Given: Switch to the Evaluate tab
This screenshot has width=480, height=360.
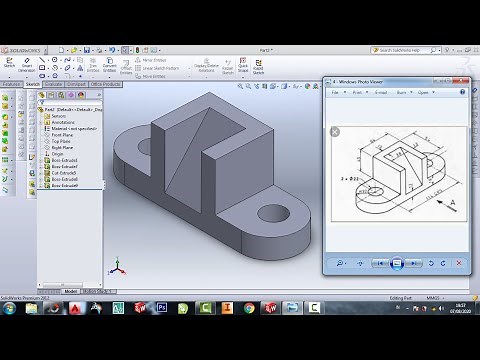Looking at the screenshot, I should (53, 84).
